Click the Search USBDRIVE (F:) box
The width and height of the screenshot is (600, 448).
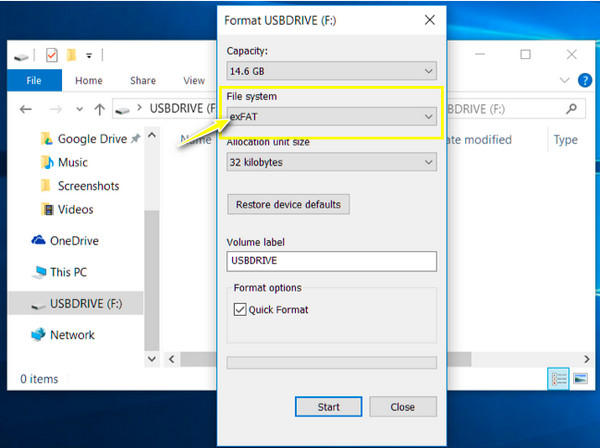coord(516,109)
